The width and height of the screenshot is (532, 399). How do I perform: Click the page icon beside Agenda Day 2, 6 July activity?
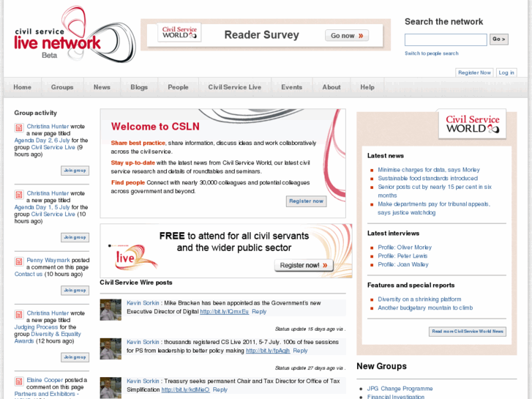19,127
